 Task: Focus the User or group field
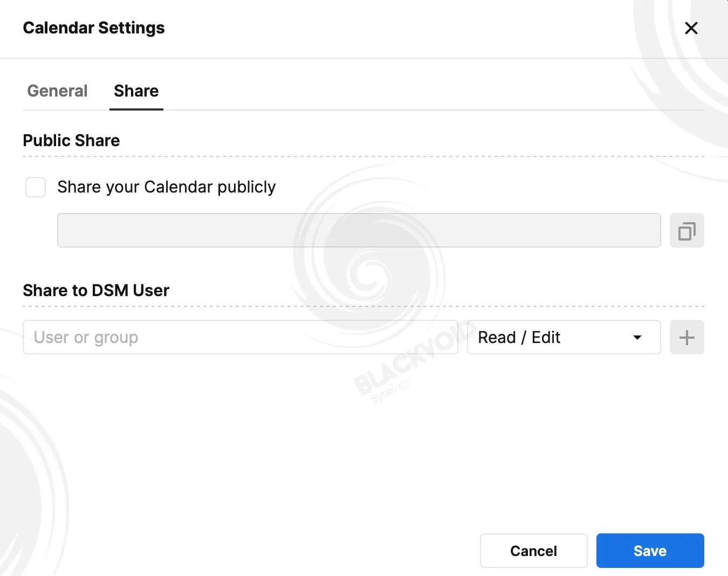241,337
